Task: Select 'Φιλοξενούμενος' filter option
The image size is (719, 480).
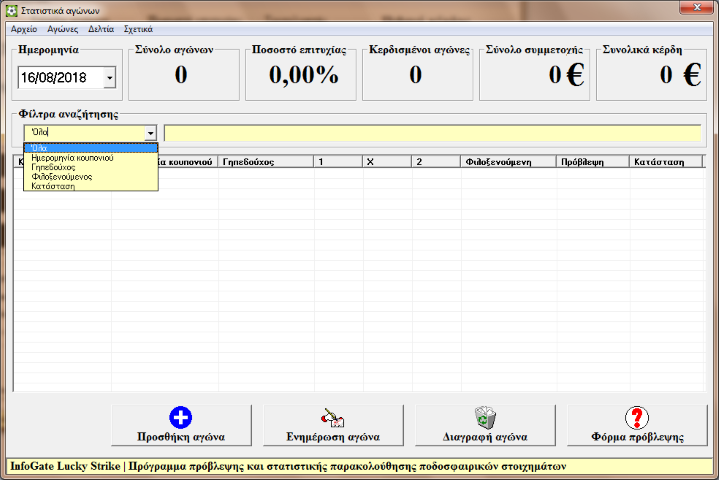Action: click(x=90, y=176)
